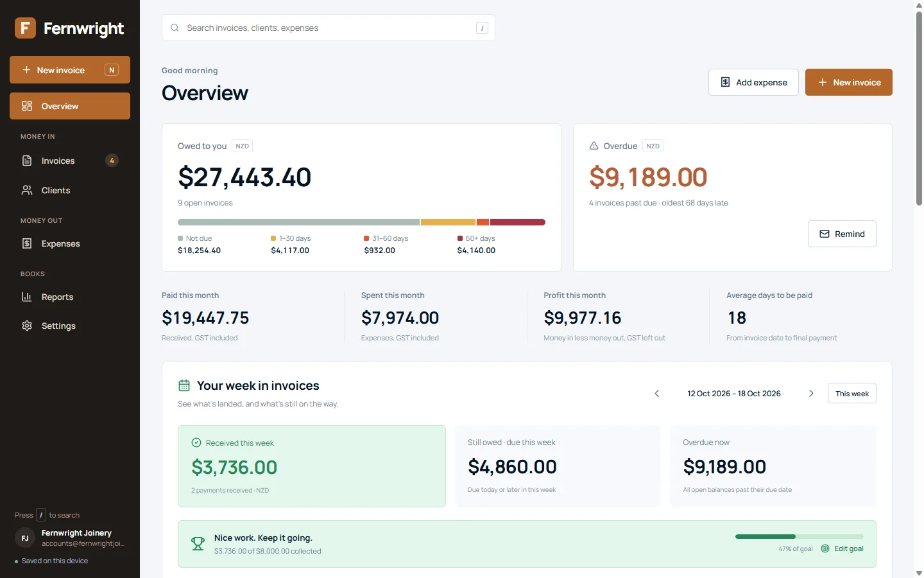Click the NZD tag beside Owed to you
The width and height of the screenshot is (924, 578).
242,146
